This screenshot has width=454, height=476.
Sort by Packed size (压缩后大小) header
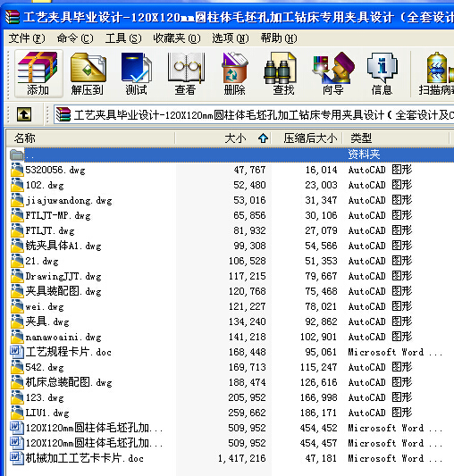[x=307, y=138]
